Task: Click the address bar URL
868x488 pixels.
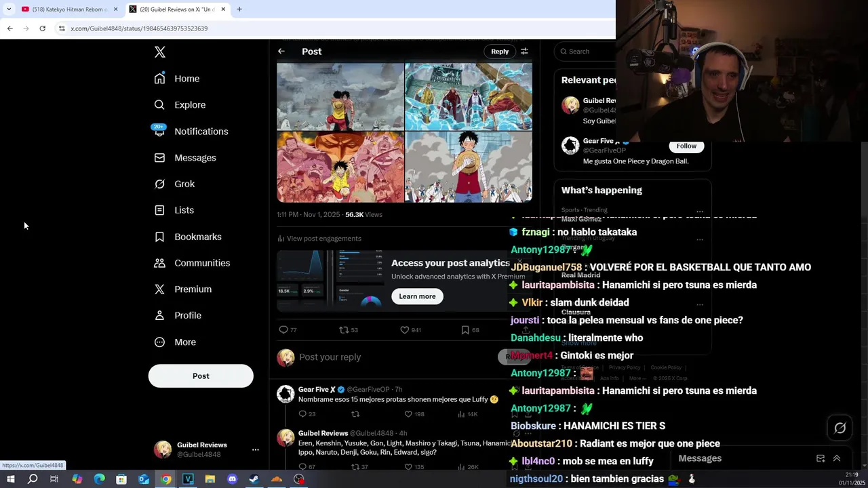Action: [139, 28]
